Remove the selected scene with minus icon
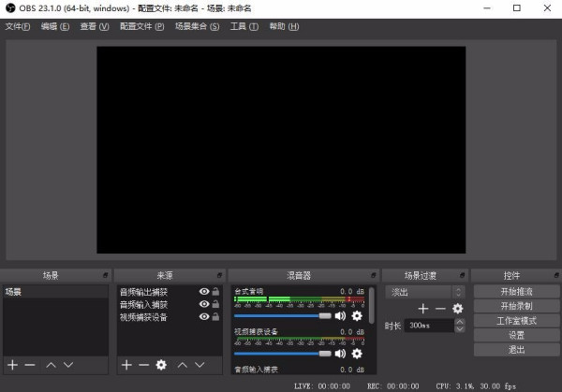This screenshot has height=392, width=562. (x=30, y=365)
